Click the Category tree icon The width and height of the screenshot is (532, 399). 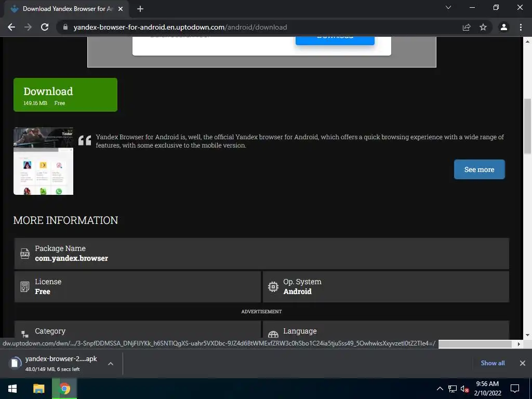pyautogui.click(x=25, y=334)
